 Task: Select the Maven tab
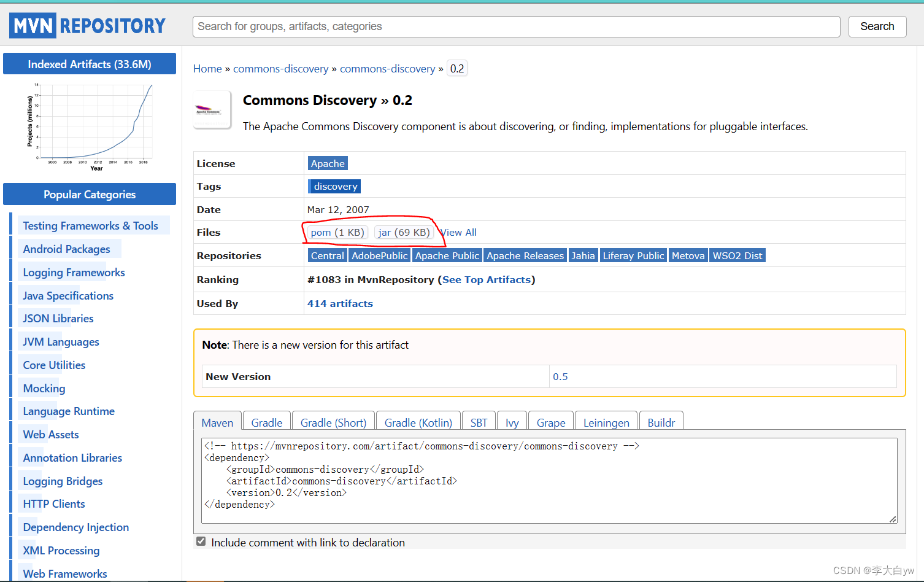click(x=217, y=422)
